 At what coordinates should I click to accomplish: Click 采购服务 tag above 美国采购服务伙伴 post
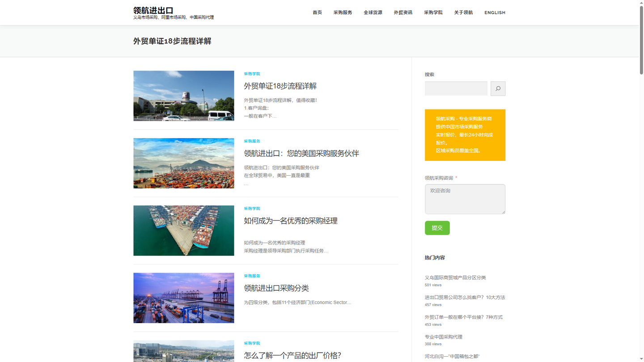252,141
